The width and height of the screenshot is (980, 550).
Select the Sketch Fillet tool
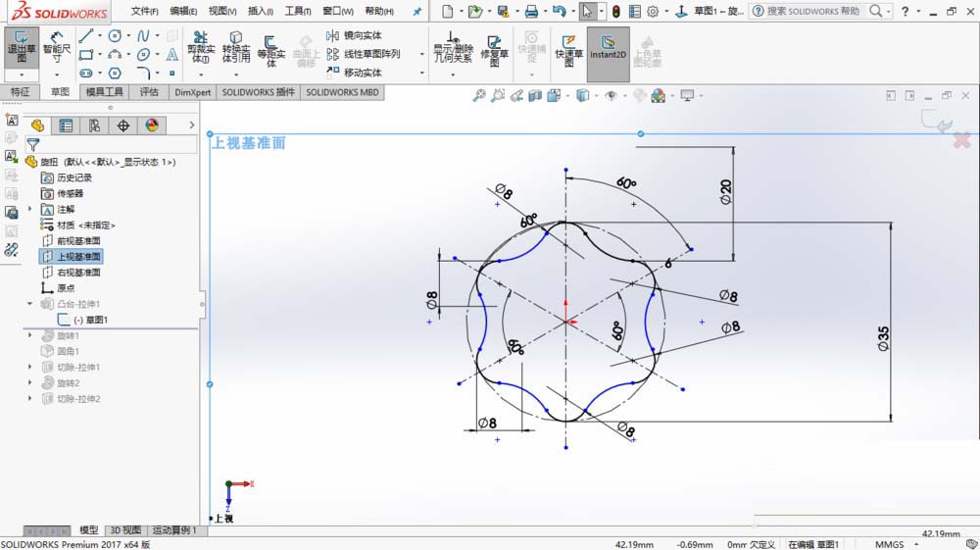click(x=143, y=74)
